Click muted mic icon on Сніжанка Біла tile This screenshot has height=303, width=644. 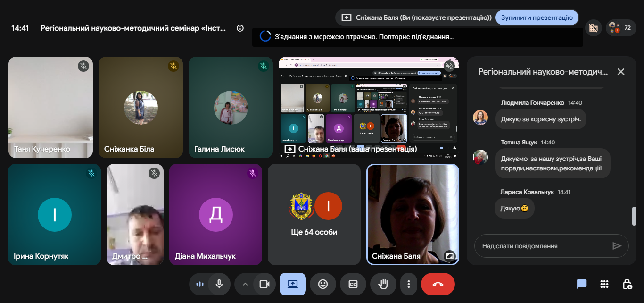tap(173, 66)
